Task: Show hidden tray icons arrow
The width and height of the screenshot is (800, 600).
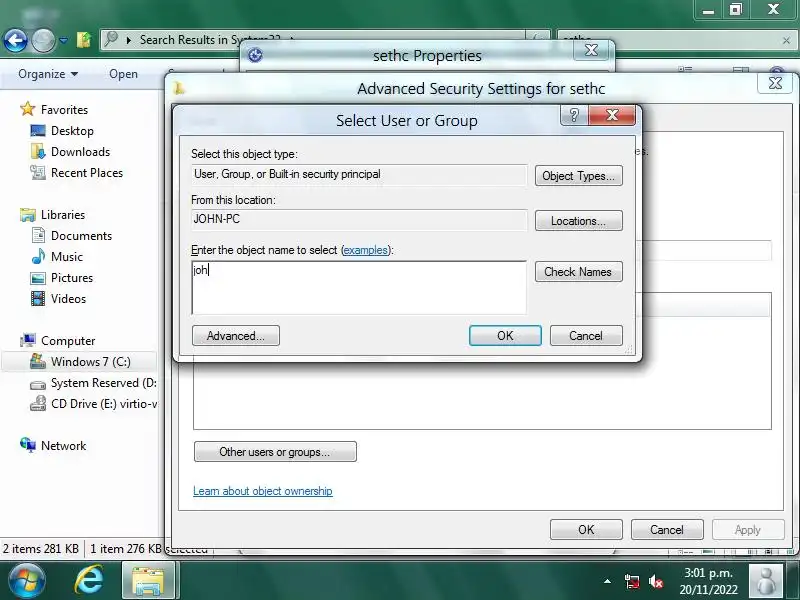Action: (607, 581)
